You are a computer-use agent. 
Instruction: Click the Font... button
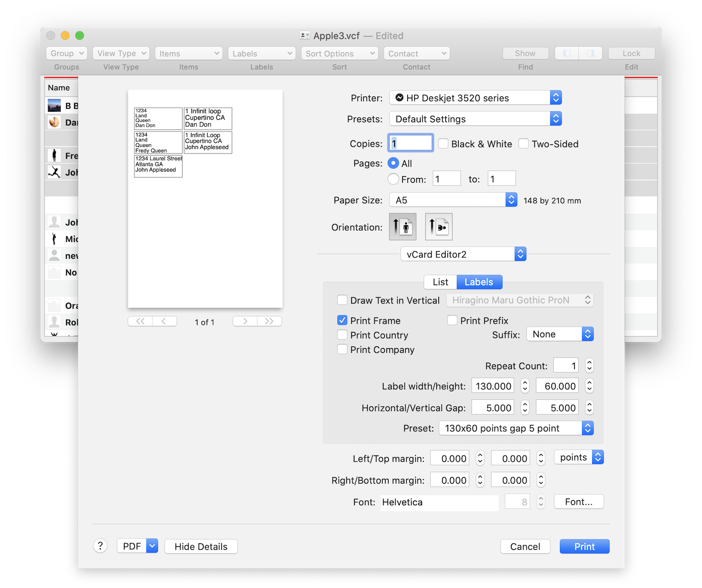point(579,502)
